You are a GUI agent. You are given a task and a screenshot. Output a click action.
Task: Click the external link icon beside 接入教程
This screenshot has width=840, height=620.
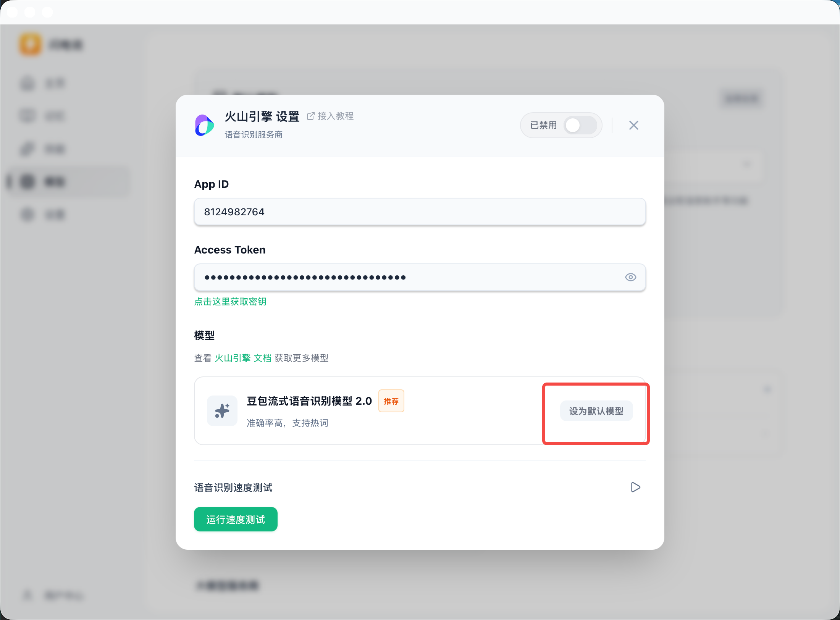(x=311, y=116)
